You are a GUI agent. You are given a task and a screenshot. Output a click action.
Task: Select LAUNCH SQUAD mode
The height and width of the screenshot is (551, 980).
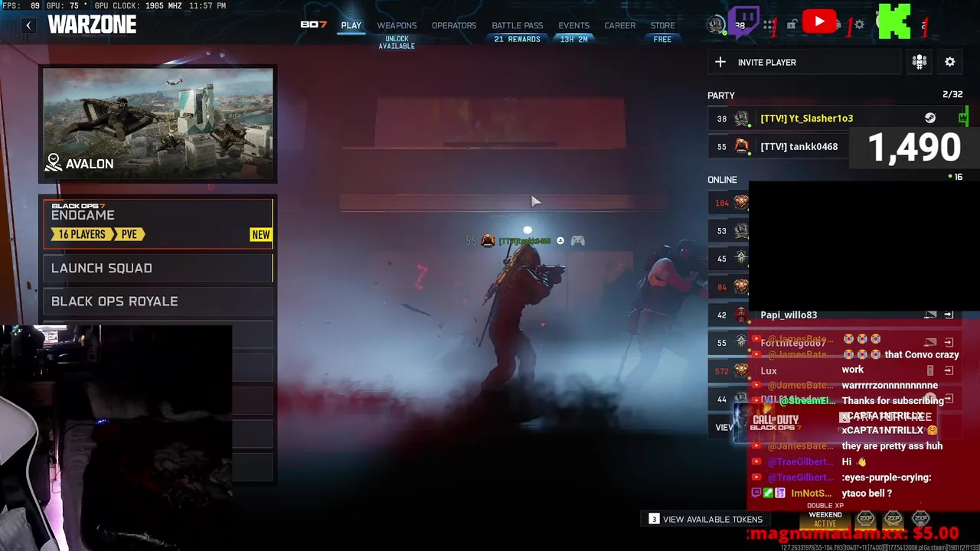(158, 268)
